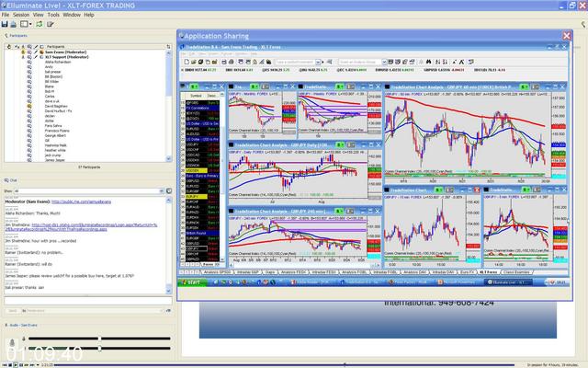Click the notepad with pencil toolbar icon
The image size is (588, 368).
click(50, 24)
